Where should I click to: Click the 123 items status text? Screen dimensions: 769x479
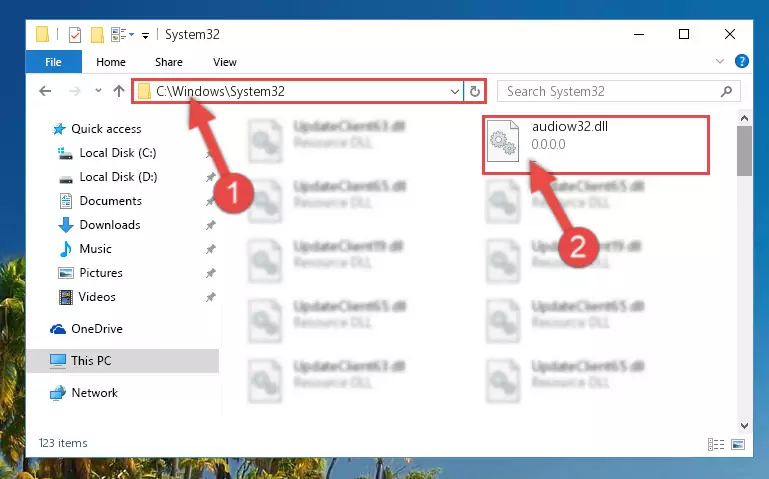[63, 443]
